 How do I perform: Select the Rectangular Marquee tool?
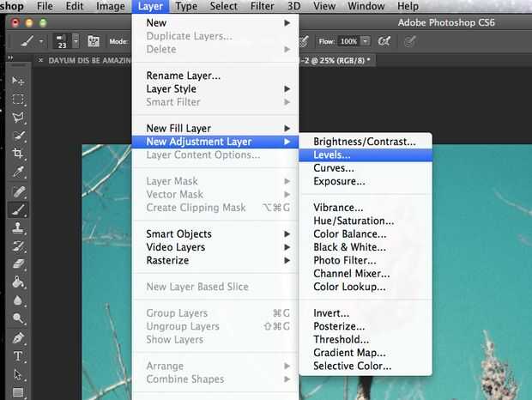(18, 99)
